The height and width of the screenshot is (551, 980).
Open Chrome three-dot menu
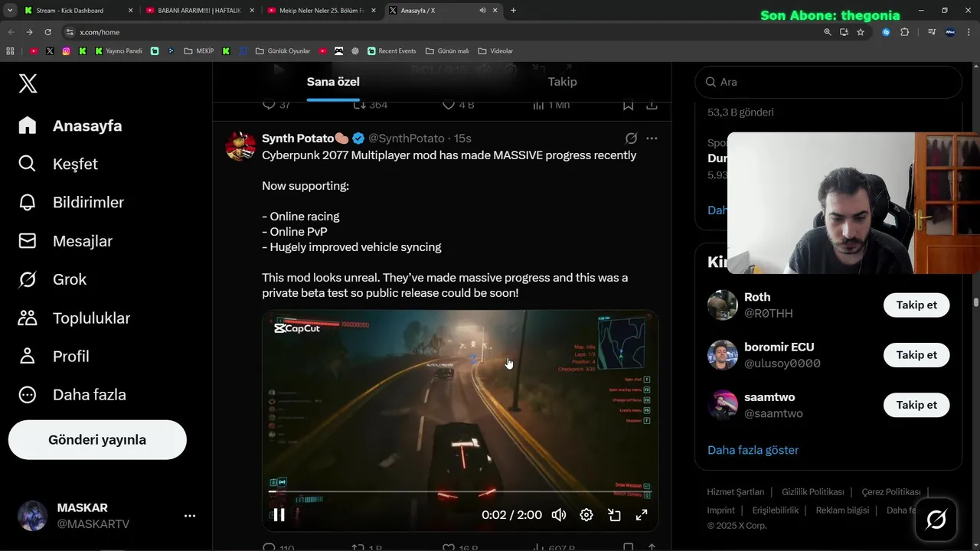pyautogui.click(x=969, y=32)
